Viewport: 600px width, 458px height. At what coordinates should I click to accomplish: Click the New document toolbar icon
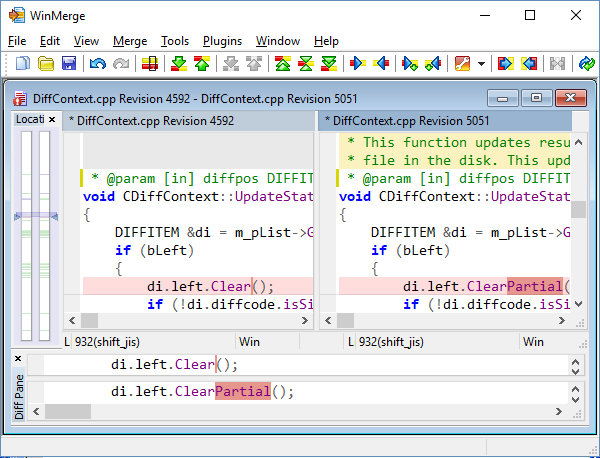tap(22, 64)
